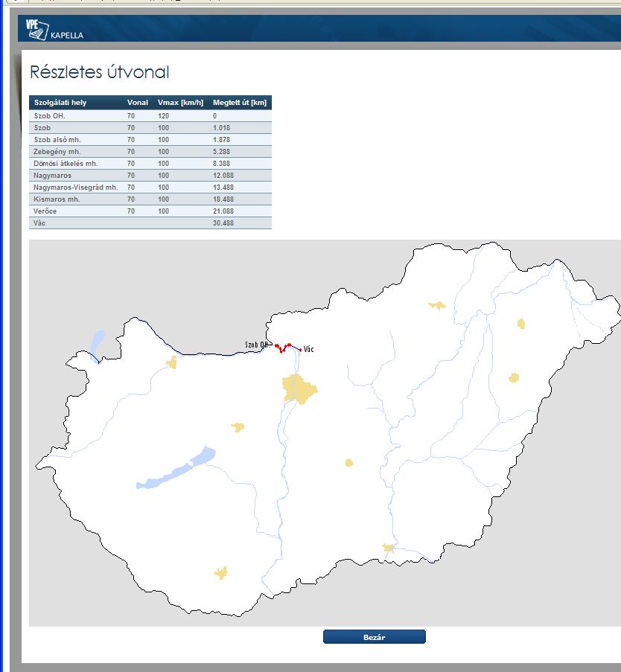The image size is (621, 672).
Task: Close the dialog with Bezár button
Action: tap(374, 637)
